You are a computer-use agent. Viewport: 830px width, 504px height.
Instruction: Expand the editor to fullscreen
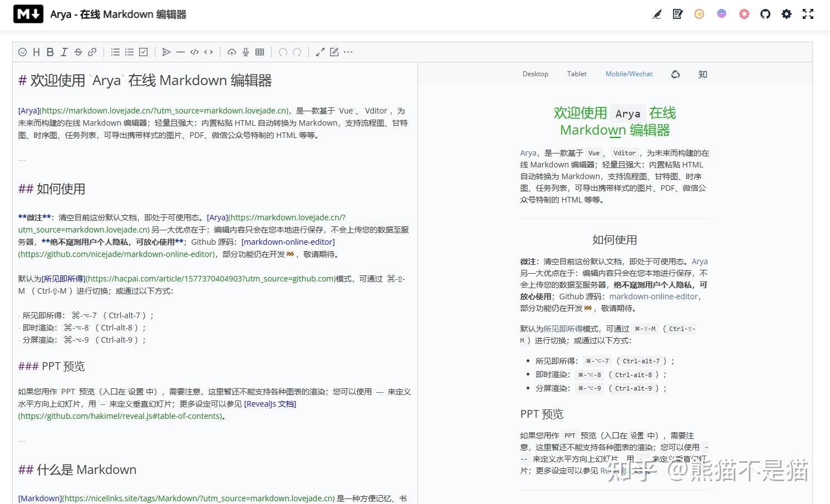point(808,14)
